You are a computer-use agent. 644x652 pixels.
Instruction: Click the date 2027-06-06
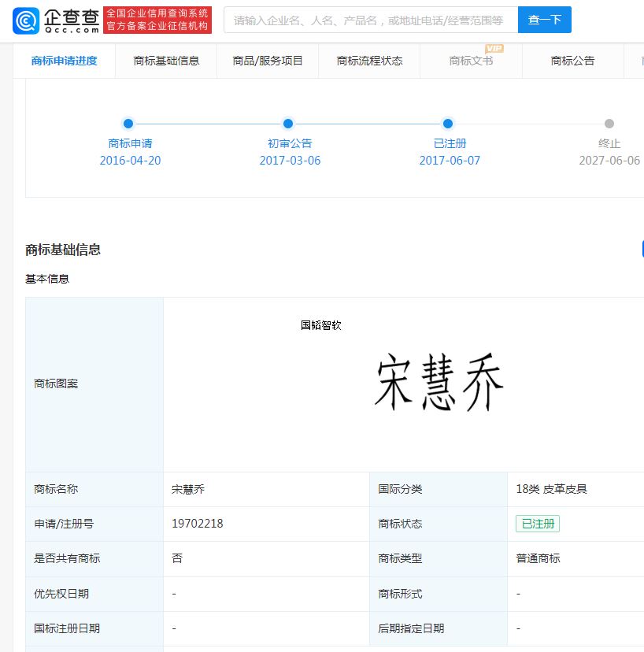point(609,161)
